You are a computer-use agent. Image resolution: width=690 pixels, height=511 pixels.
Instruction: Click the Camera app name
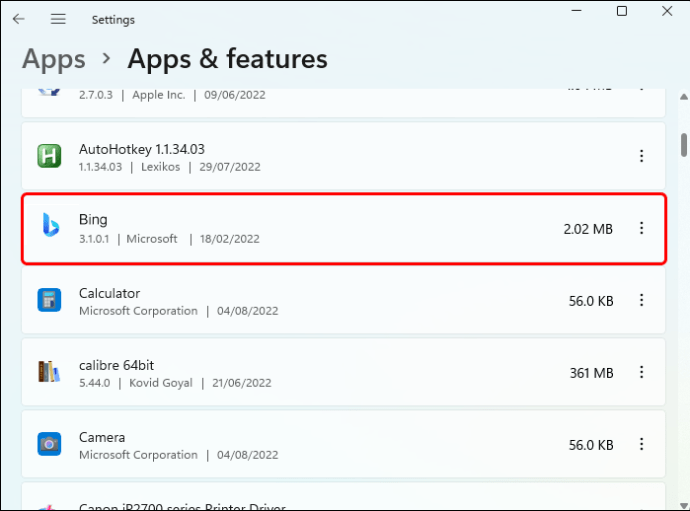[x=102, y=437]
